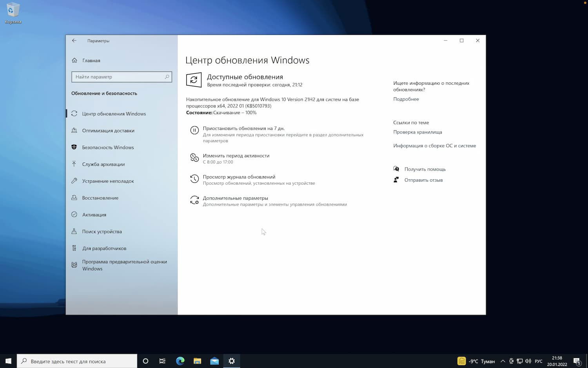Click the pause icon for updates
This screenshot has width=588, height=368.
194,130
